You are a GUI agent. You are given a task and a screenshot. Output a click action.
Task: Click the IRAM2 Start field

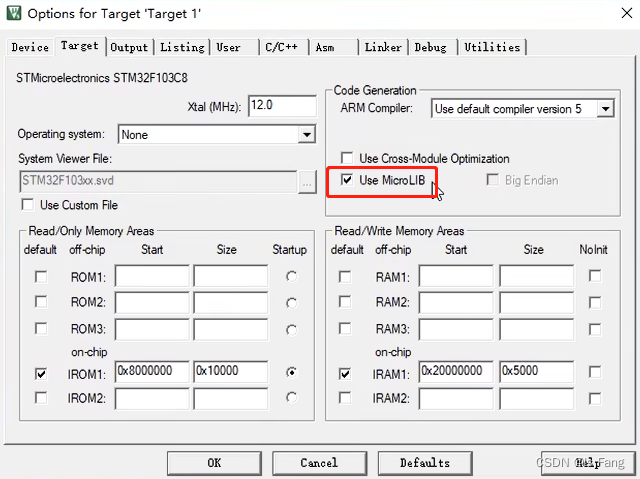pos(456,398)
